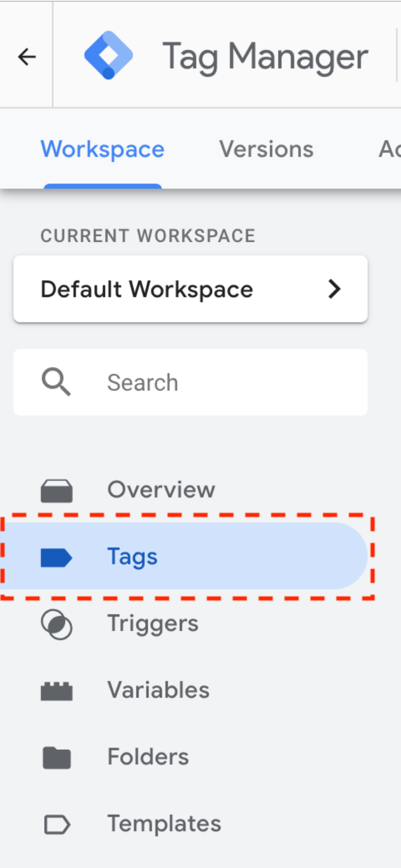Stay on the Workspace tab
Image resolution: width=401 pixels, height=868 pixels.
pyautogui.click(x=102, y=149)
